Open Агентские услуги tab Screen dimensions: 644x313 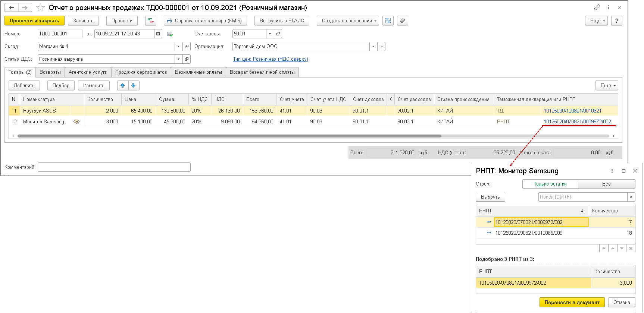click(88, 72)
